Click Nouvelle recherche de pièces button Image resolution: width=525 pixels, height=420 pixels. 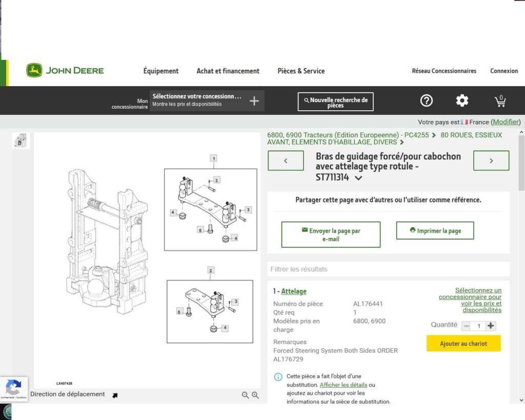click(335, 102)
